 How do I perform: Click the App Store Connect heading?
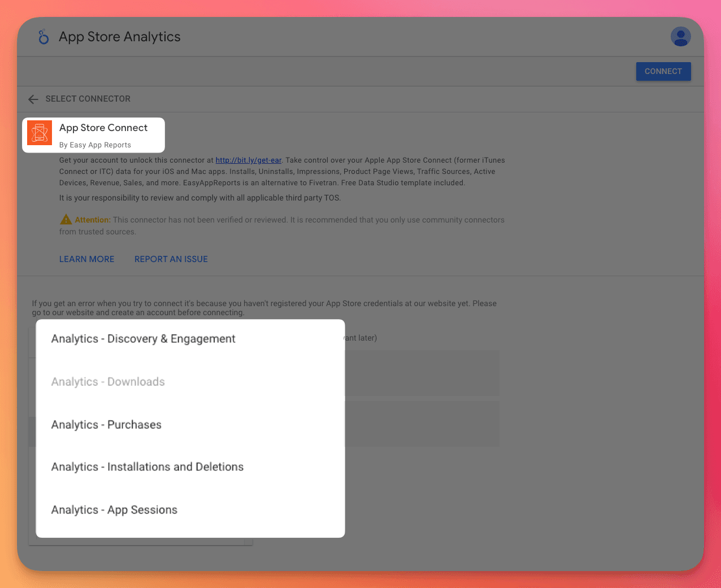(x=103, y=128)
